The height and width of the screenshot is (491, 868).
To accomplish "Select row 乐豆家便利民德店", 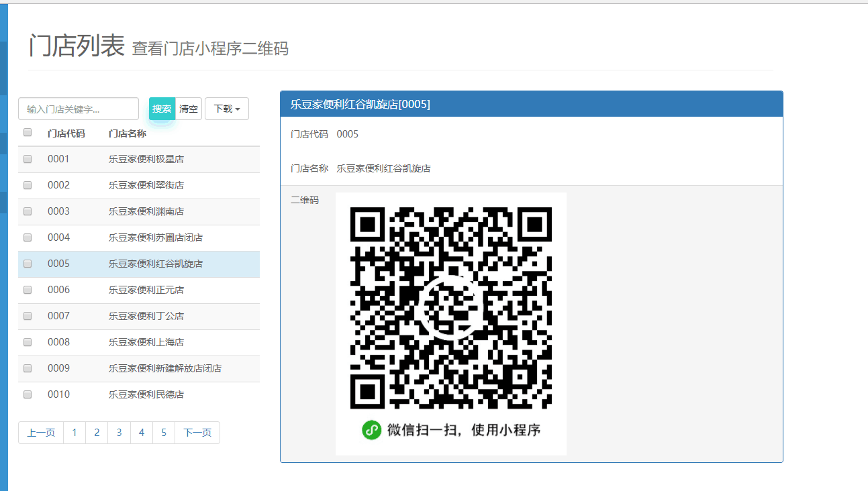I will click(x=139, y=395).
